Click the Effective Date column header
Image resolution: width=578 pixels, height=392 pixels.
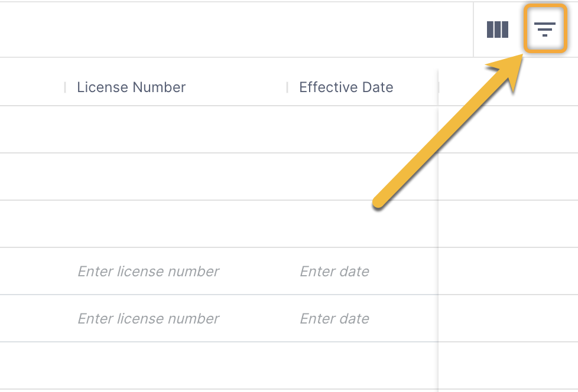click(346, 87)
